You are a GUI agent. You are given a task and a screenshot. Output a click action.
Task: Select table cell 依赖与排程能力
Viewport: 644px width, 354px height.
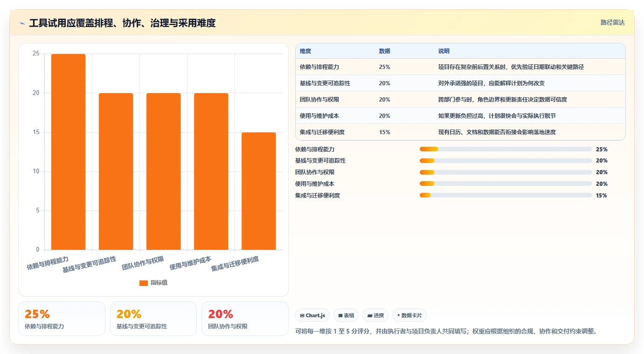(x=319, y=67)
